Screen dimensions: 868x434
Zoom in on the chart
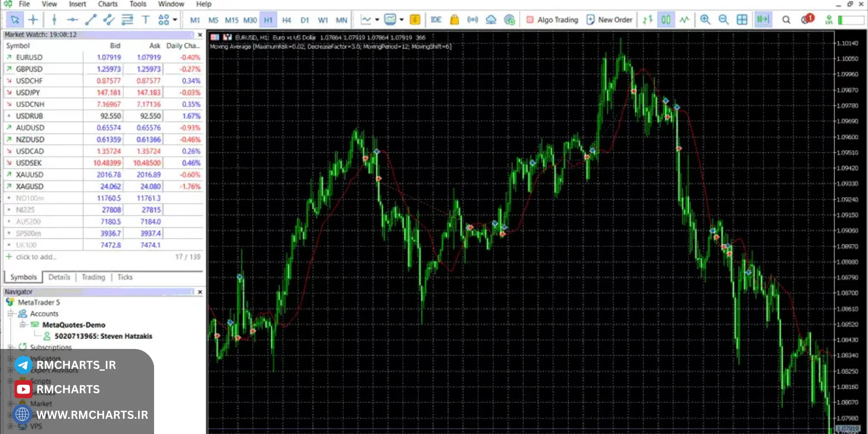pos(705,20)
